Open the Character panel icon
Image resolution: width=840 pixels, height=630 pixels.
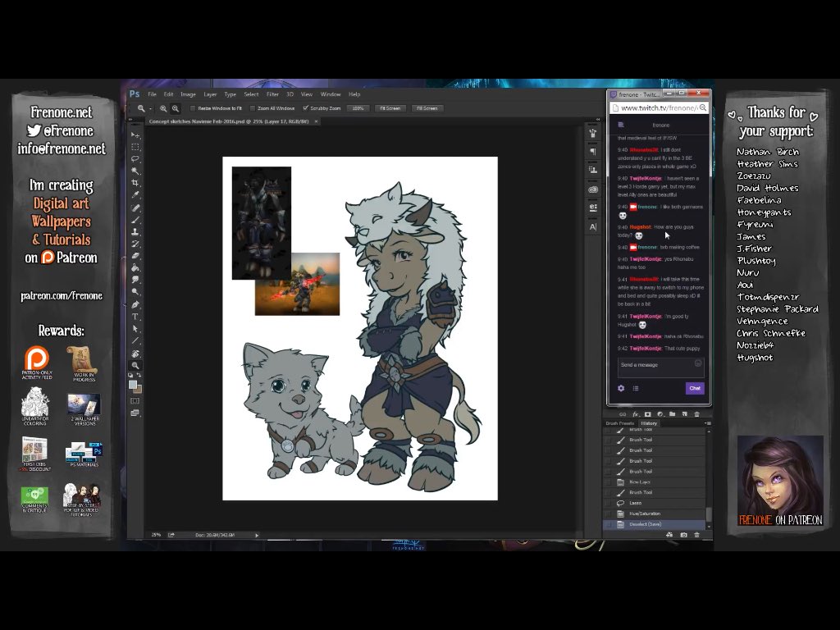point(593,226)
